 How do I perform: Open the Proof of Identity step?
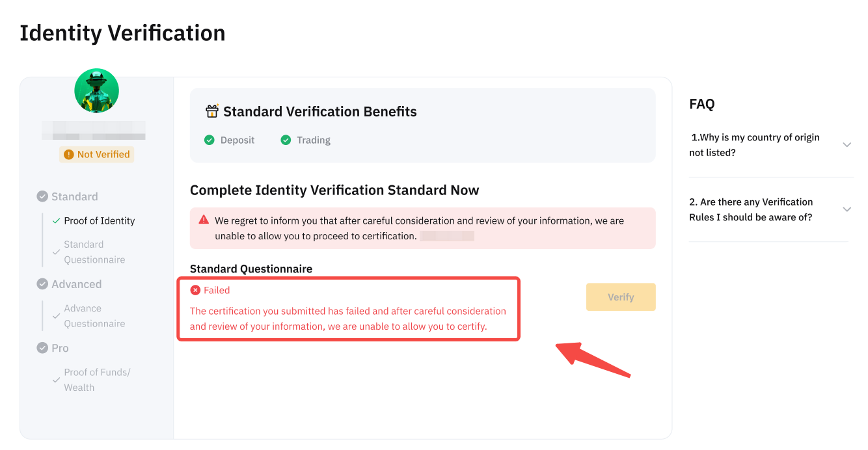[x=99, y=220]
